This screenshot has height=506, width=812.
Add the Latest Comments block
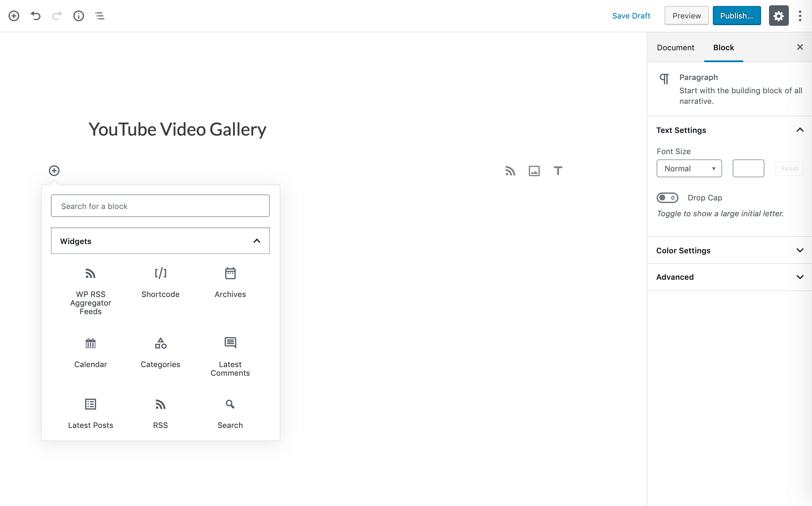(x=230, y=357)
